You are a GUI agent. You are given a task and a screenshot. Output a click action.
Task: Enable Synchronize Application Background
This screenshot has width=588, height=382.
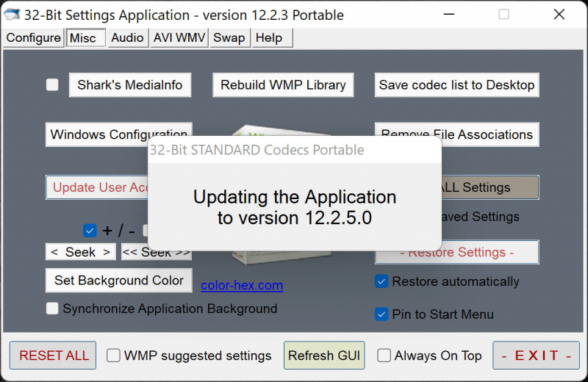(52, 309)
